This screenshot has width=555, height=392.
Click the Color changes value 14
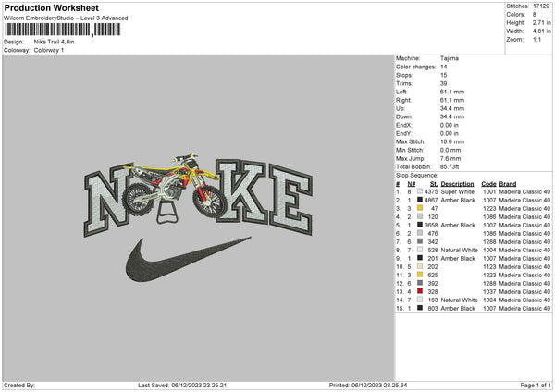[x=443, y=67]
